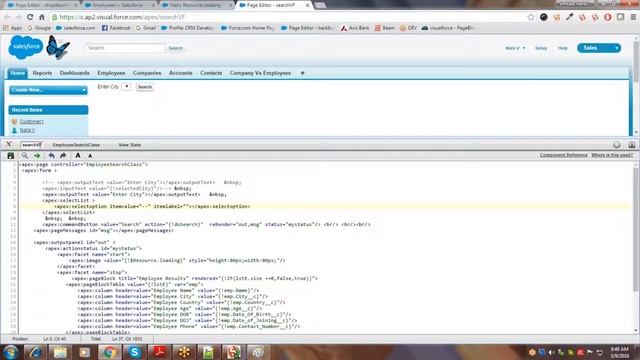Open the Employees tab

coord(111,73)
